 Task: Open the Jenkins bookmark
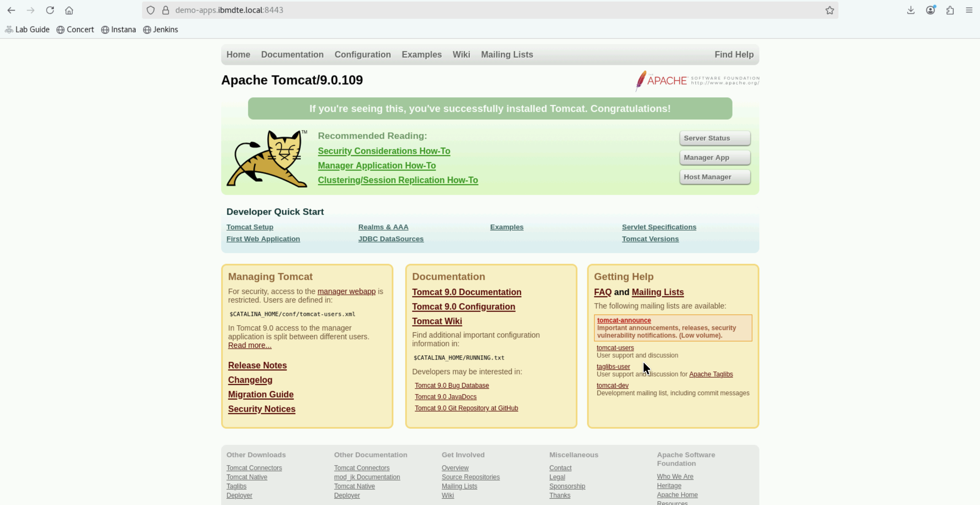(161, 30)
